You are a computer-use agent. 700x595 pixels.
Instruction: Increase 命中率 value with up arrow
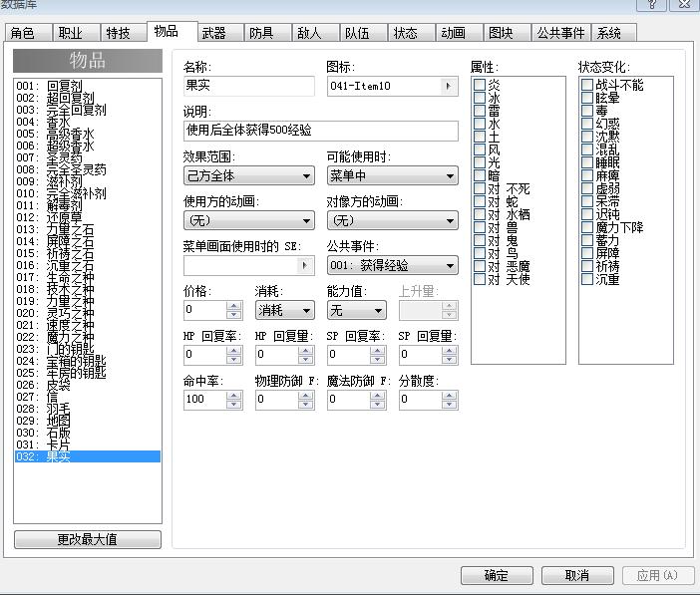233,395
